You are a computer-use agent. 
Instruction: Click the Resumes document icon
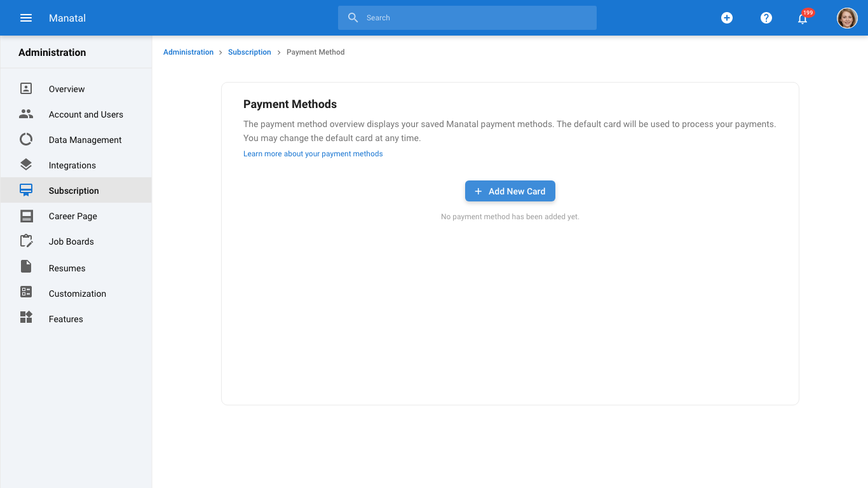[26, 267]
